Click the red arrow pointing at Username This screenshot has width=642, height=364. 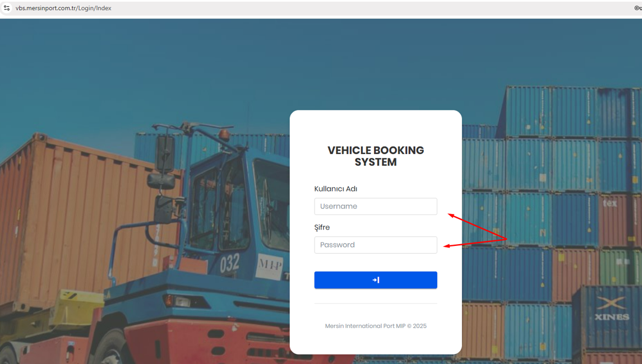point(477,226)
